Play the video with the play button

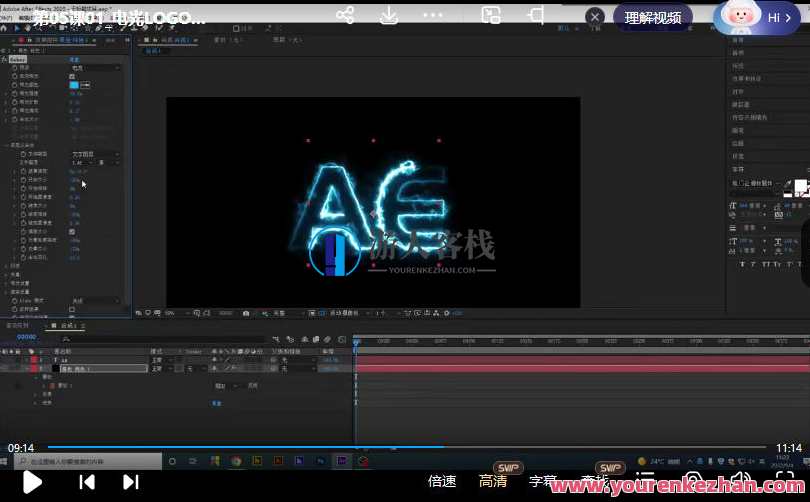(x=32, y=482)
